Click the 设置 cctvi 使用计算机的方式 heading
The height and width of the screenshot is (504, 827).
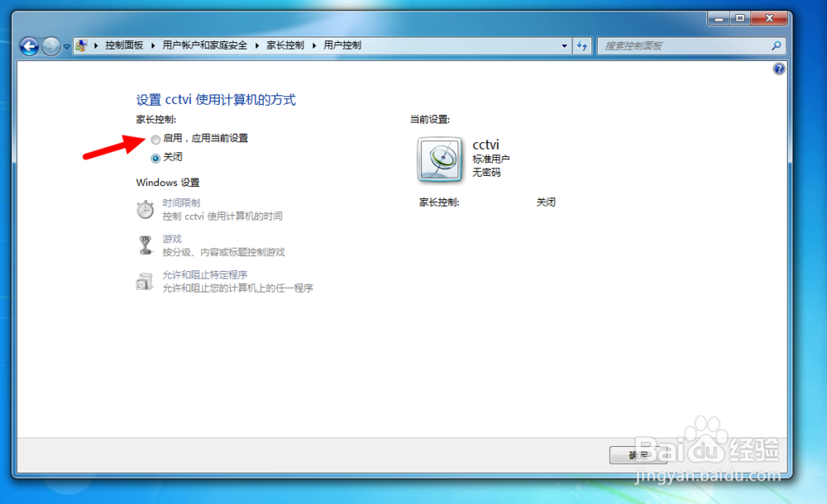[216, 100]
